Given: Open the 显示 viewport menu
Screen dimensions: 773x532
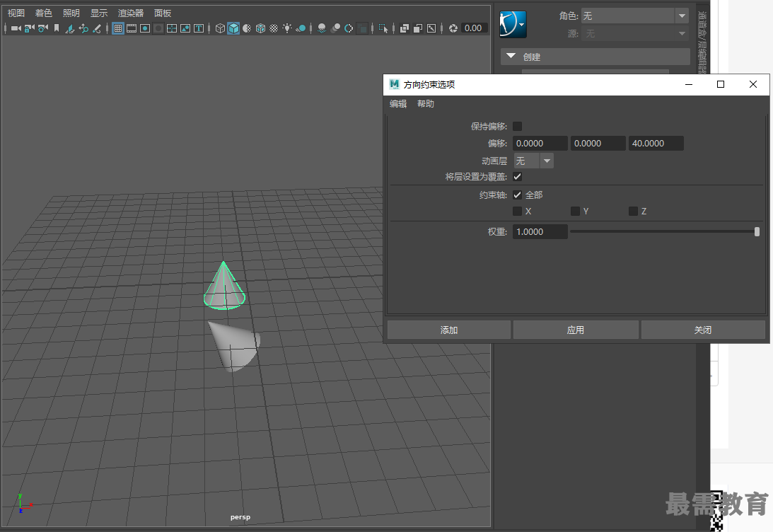Looking at the screenshot, I should click(99, 13).
